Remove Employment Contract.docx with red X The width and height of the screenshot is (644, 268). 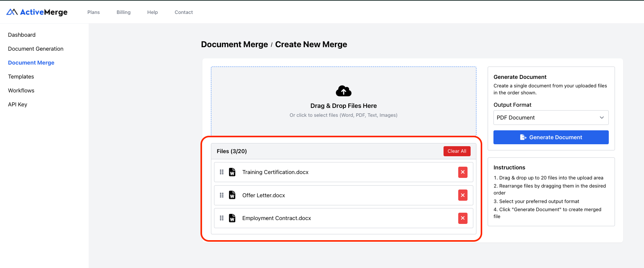[x=463, y=218]
